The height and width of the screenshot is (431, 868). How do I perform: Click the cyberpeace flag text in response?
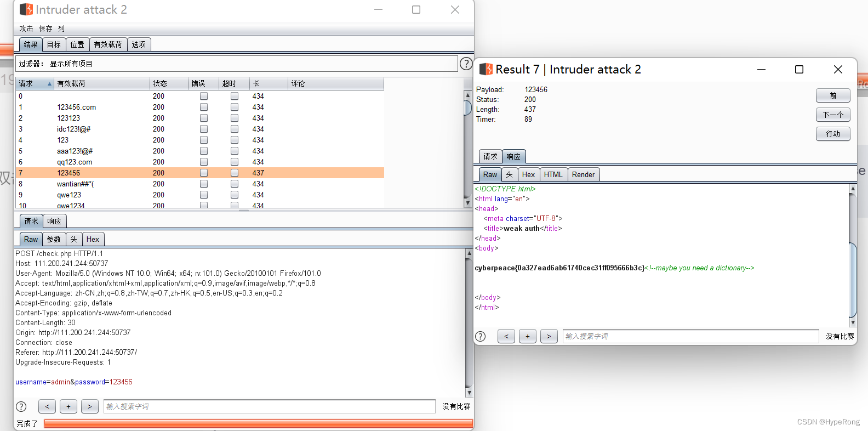(559, 268)
